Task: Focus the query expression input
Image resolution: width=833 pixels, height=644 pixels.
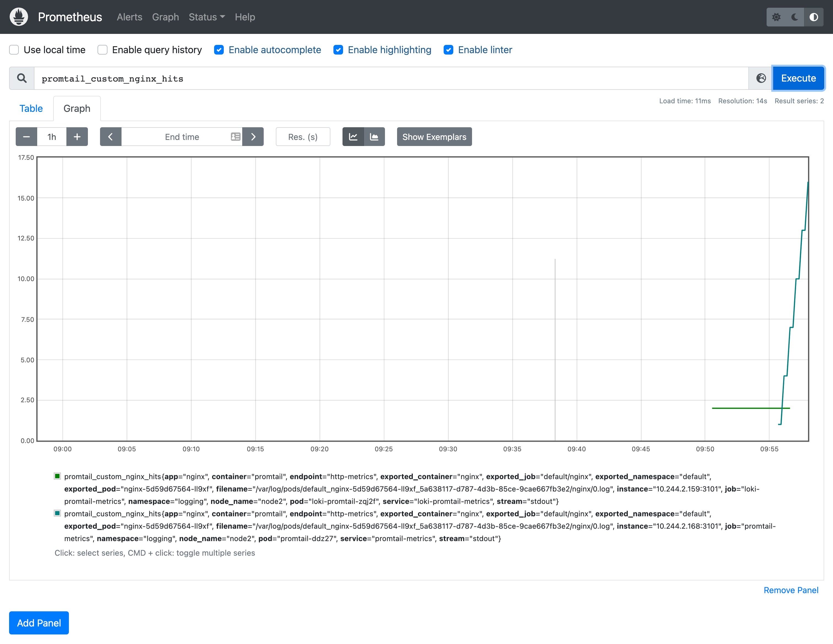Action: pos(391,78)
